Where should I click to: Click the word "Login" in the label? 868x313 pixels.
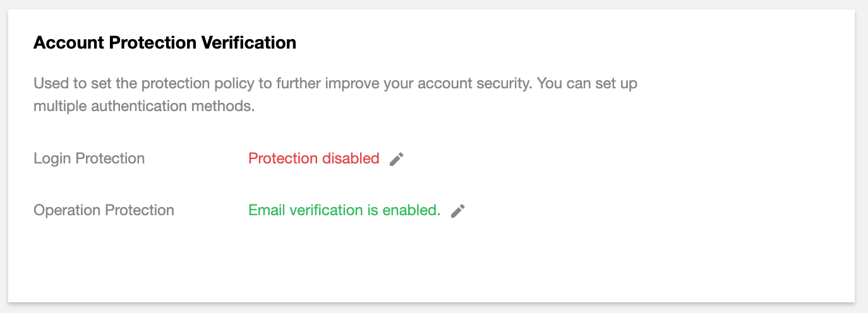click(x=52, y=158)
